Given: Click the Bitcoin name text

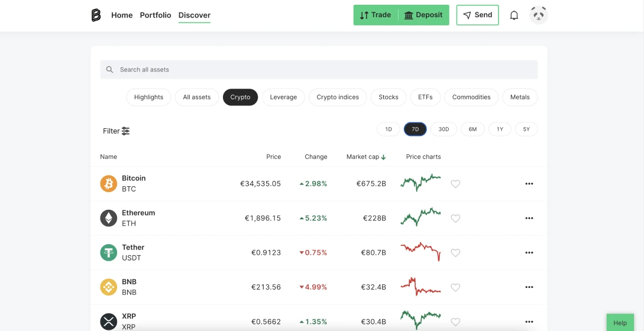Looking at the screenshot, I should pyautogui.click(x=134, y=179).
